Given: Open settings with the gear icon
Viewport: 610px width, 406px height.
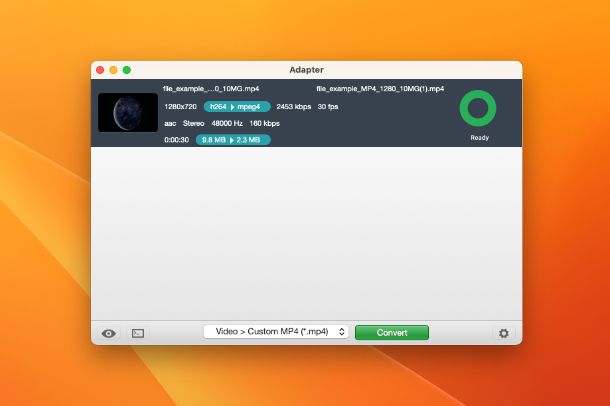Looking at the screenshot, I should (x=504, y=333).
